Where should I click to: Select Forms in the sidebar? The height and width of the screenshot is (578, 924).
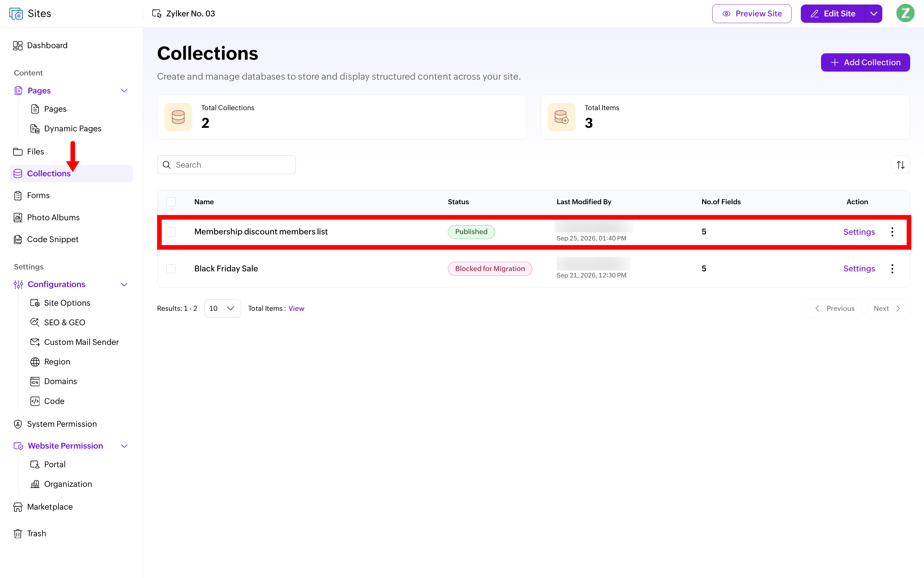click(32, 195)
